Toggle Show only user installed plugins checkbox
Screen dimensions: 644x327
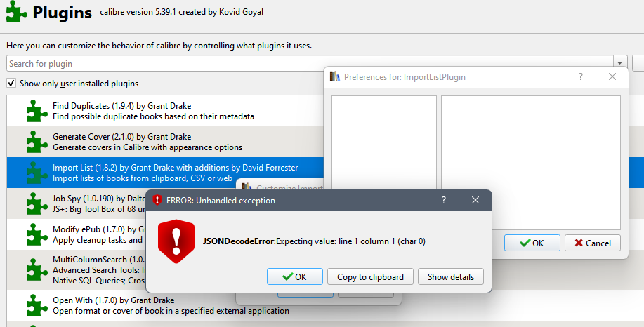click(x=11, y=84)
